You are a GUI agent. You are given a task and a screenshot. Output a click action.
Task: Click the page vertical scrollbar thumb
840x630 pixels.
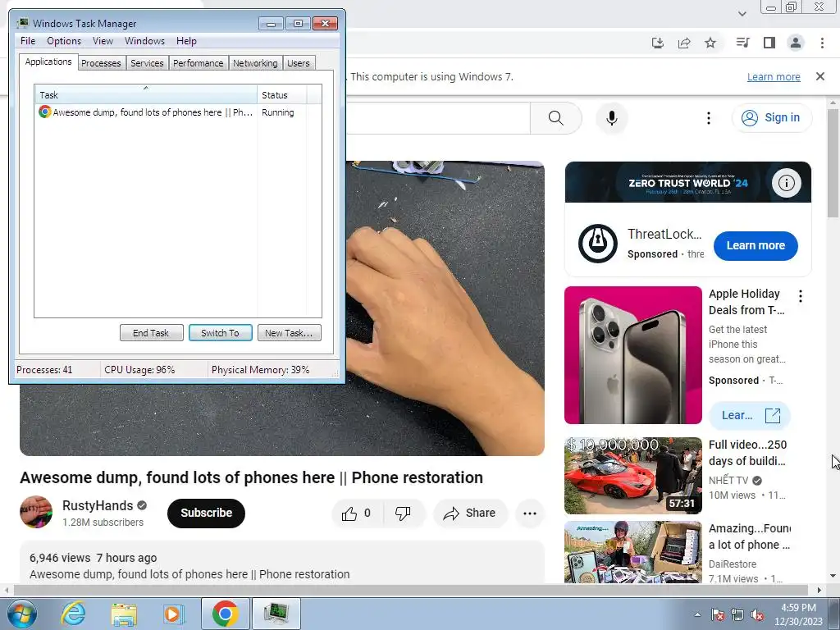click(x=833, y=163)
